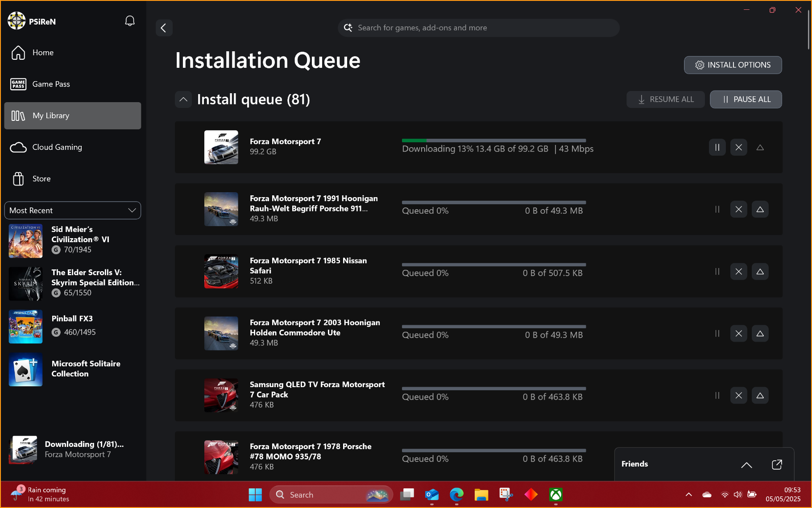The height and width of the screenshot is (508, 812).
Task: Focus the search games field
Action: point(478,28)
